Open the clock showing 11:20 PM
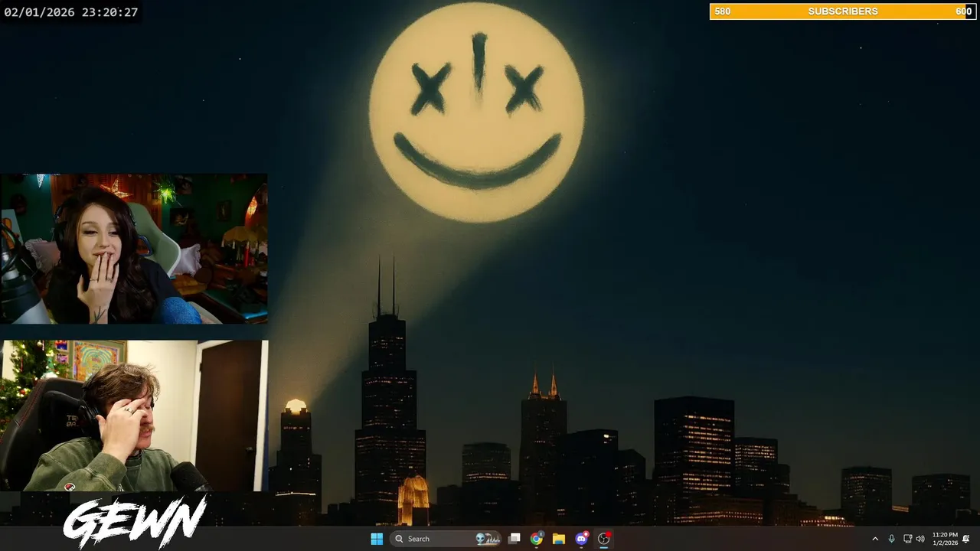 (x=945, y=539)
